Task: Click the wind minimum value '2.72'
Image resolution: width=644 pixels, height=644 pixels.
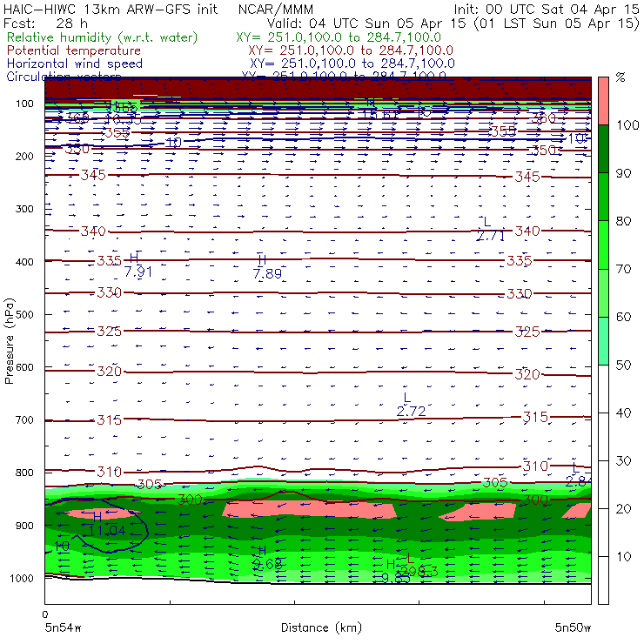Action: [x=411, y=411]
